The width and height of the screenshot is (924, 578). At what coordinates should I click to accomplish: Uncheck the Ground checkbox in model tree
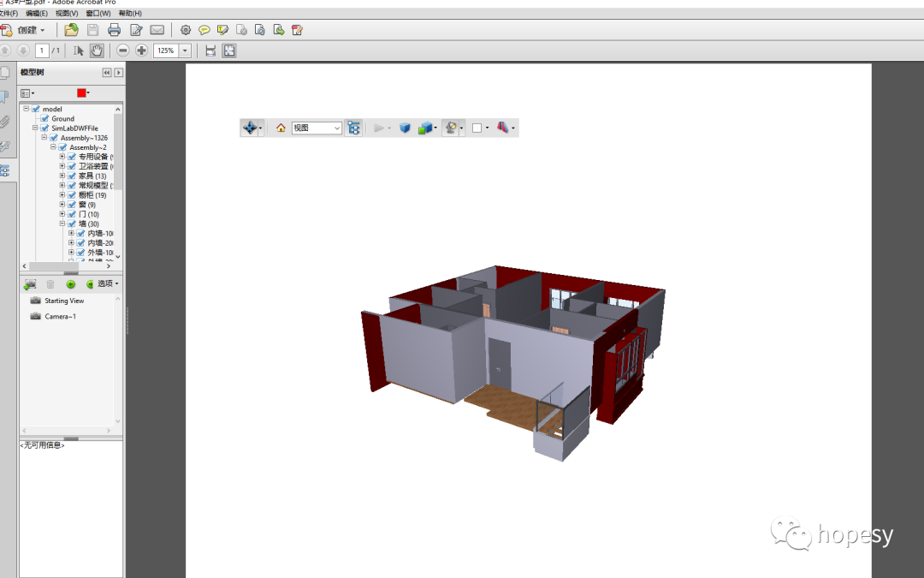pos(44,119)
